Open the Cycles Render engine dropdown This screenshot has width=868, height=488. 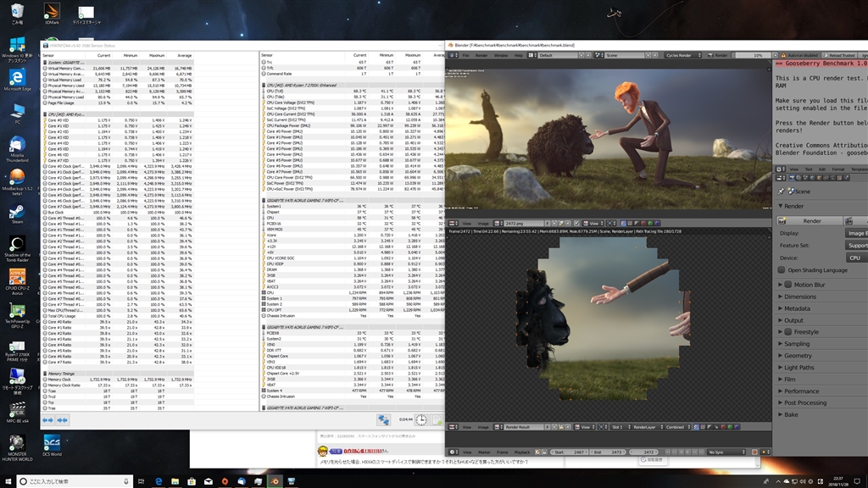tap(681, 55)
